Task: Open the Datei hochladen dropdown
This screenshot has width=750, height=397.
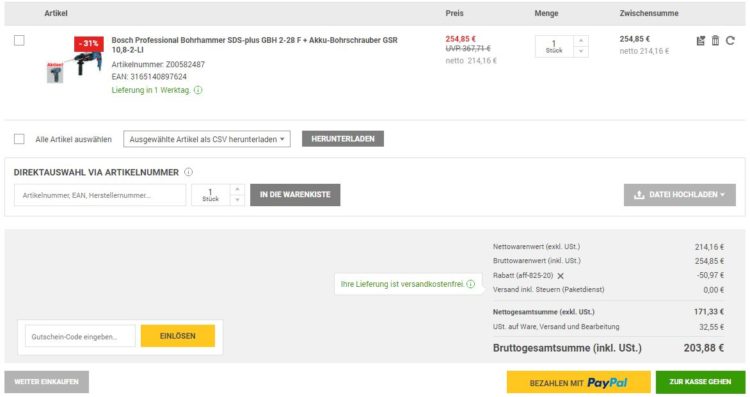Action: point(680,195)
